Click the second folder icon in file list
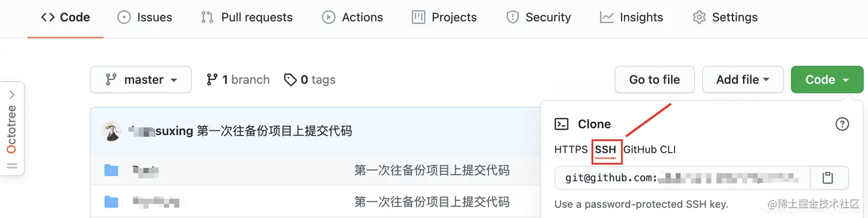 pyautogui.click(x=111, y=202)
